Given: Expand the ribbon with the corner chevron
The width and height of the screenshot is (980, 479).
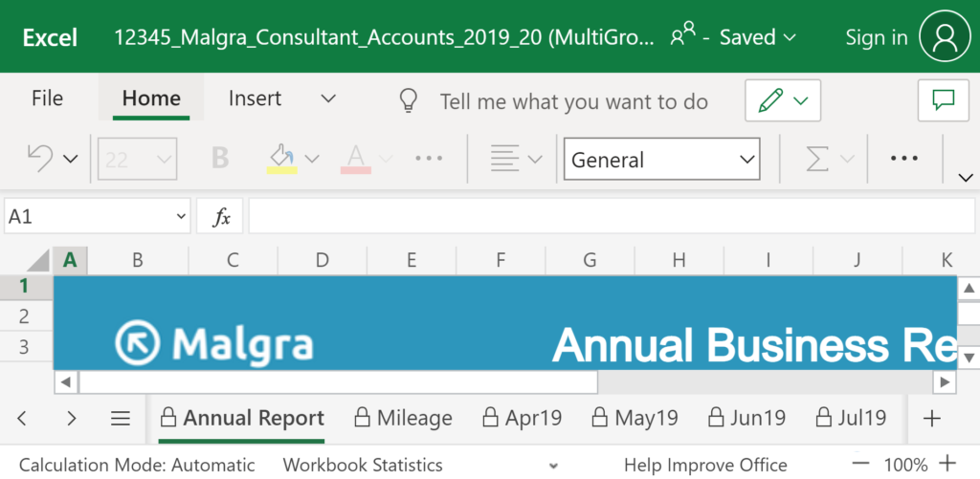Looking at the screenshot, I should [966, 178].
